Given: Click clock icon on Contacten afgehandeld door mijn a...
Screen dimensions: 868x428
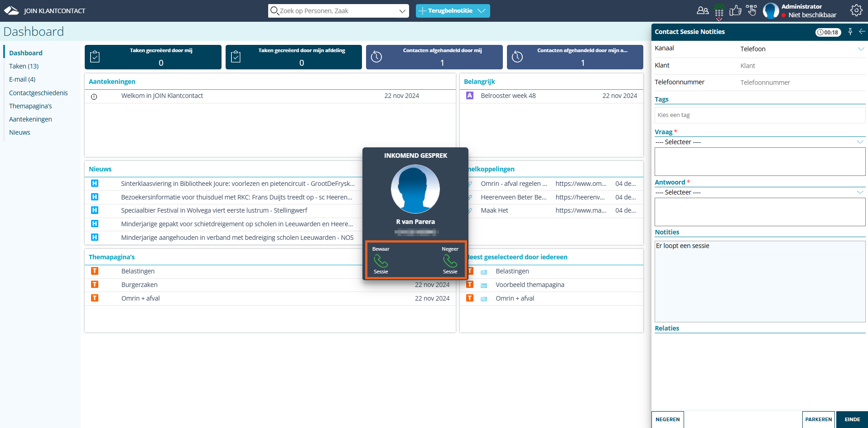Looking at the screenshot, I should (517, 57).
